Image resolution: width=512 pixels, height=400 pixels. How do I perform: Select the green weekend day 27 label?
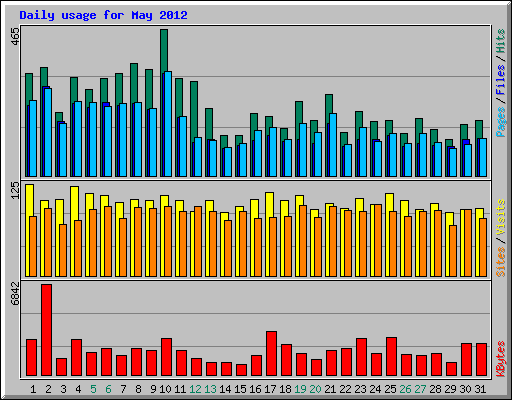coord(420,389)
